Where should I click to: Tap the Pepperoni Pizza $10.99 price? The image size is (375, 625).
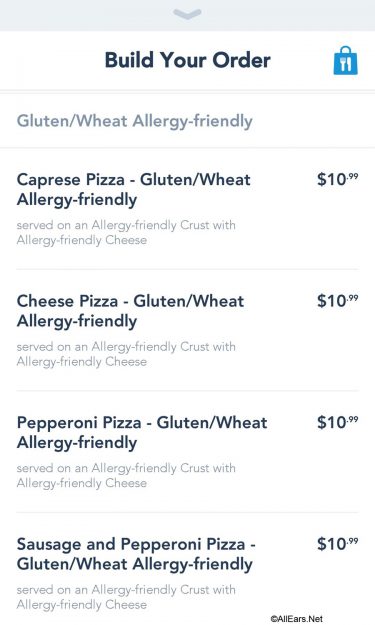338,423
